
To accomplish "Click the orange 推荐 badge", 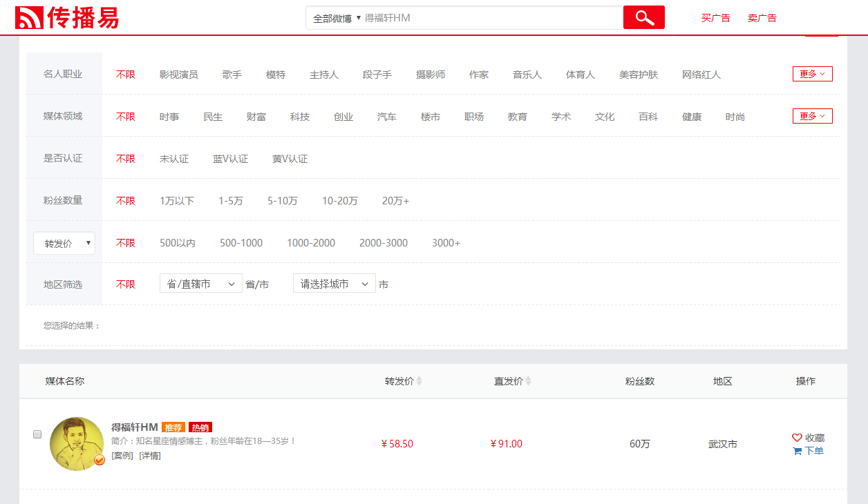I will tap(173, 427).
